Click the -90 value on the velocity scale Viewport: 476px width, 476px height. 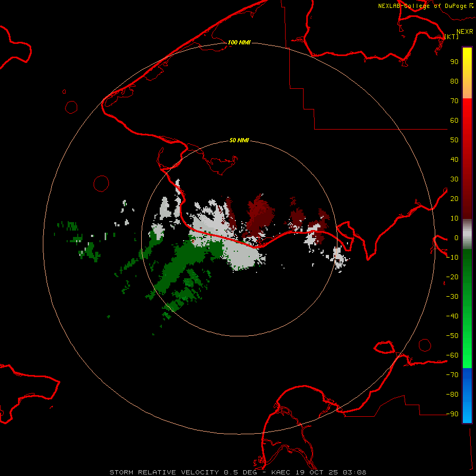click(x=452, y=414)
